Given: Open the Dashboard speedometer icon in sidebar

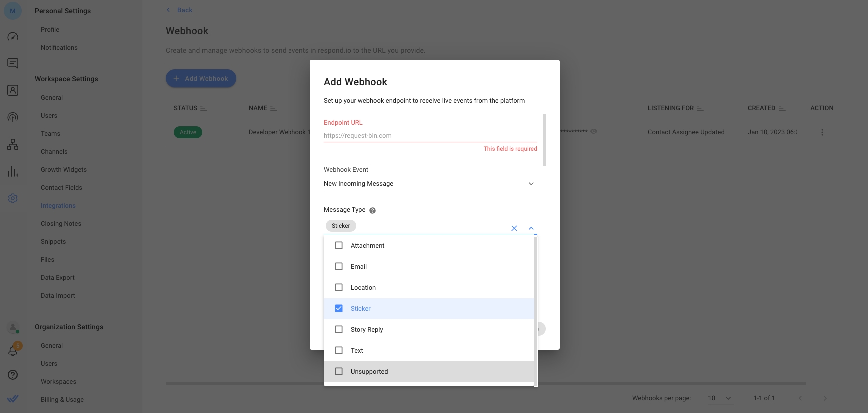Looking at the screenshot, I should point(13,37).
